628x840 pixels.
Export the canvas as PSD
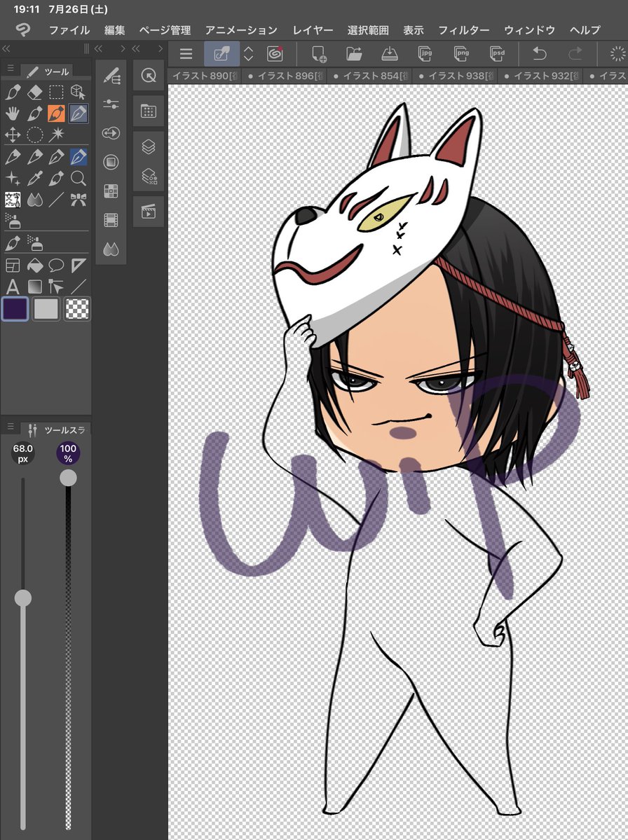(x=497, y=53)
